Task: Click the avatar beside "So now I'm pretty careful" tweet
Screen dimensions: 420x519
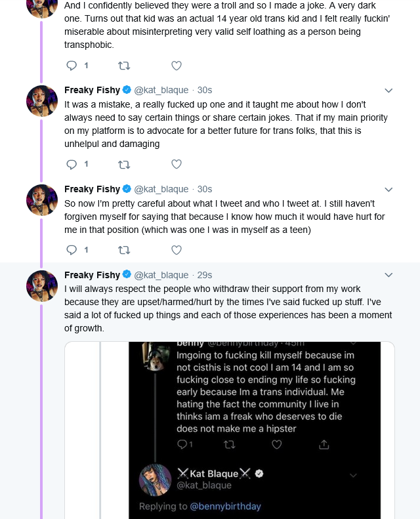Action: [42, 200]
